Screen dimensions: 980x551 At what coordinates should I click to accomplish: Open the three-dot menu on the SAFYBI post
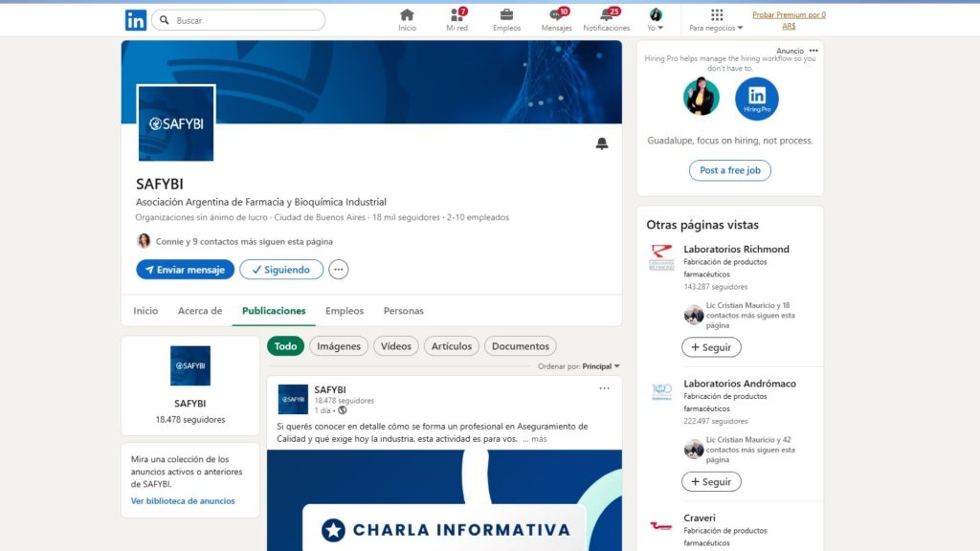pos(604,388)
